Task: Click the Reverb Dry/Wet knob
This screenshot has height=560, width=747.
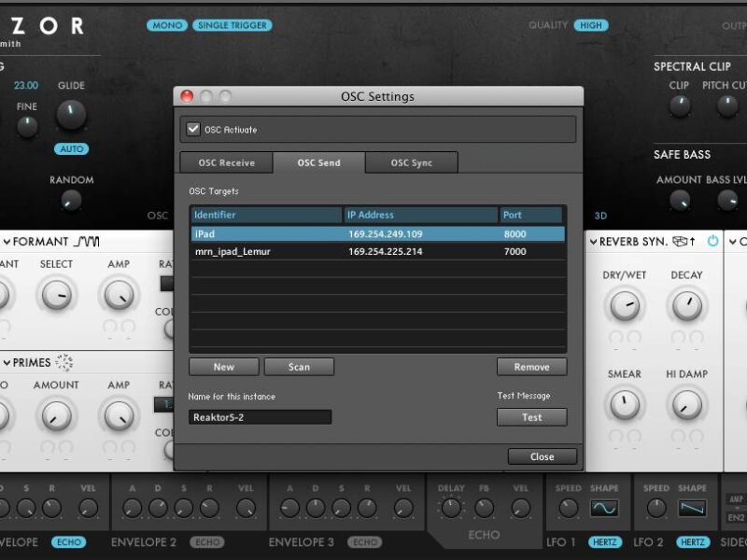Action: point(624,305)
